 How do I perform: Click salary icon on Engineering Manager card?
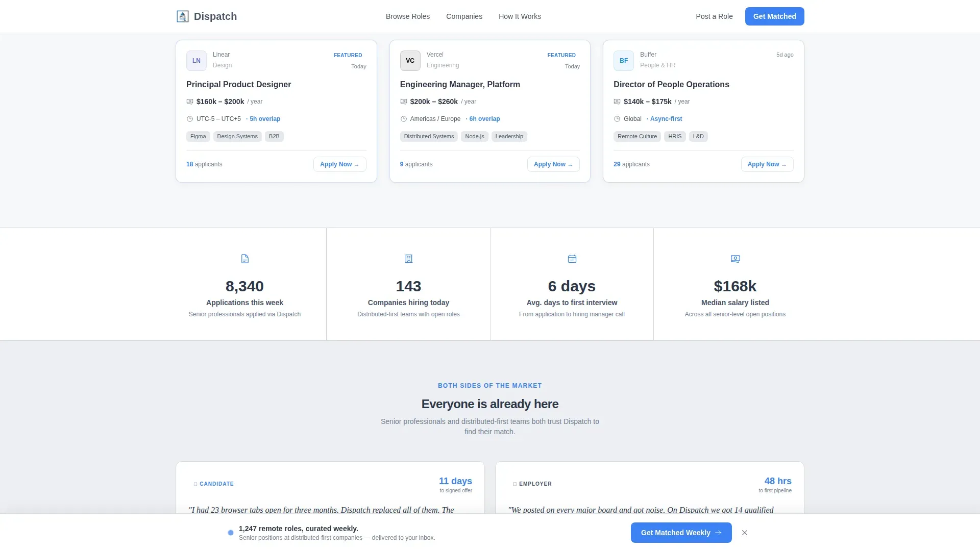404,102
